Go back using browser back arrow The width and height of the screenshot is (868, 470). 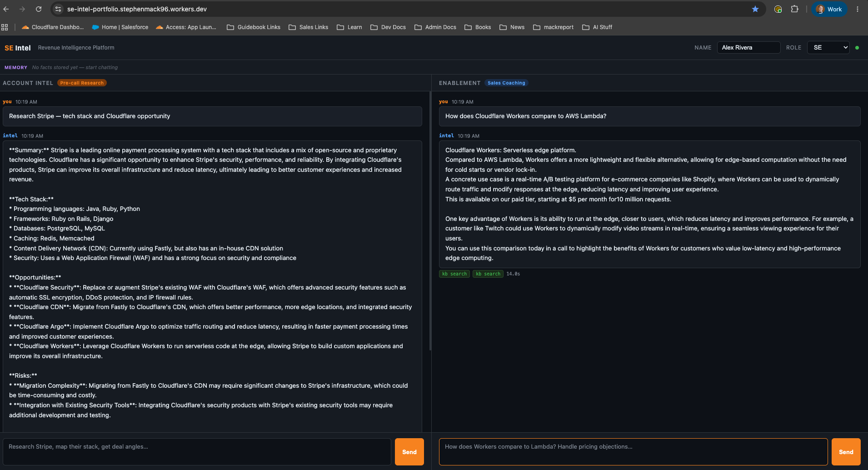[x=6, y=9]
